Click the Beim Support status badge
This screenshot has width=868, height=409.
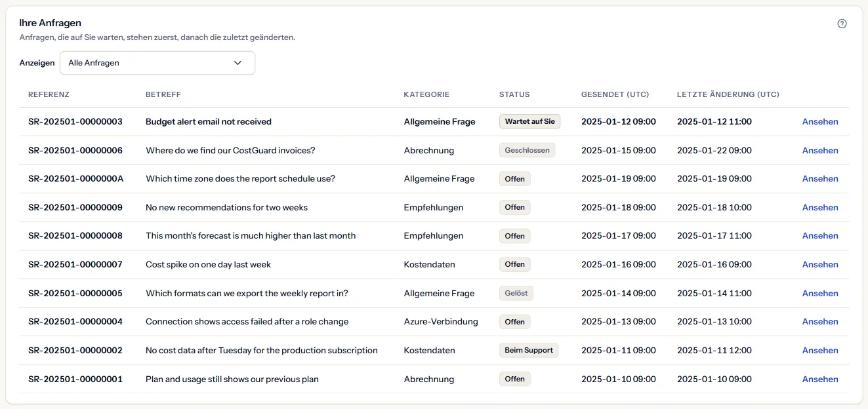coord(529,350)
